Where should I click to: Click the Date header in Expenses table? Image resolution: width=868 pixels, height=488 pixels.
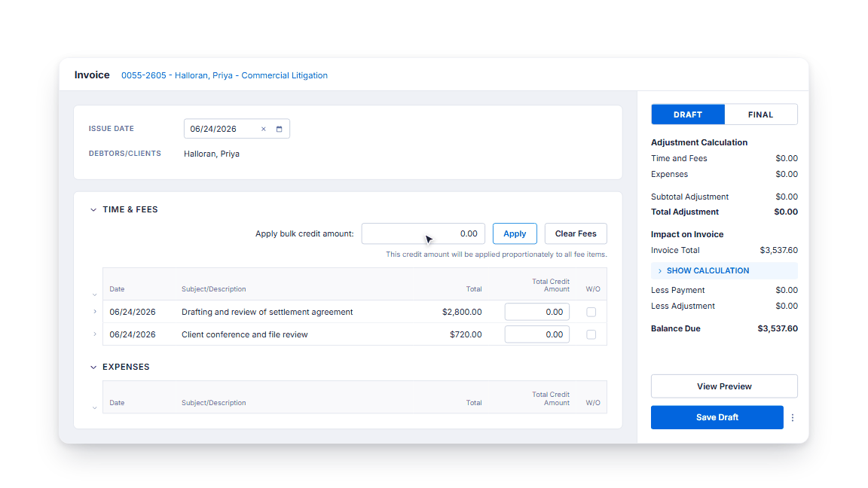[x=117, y=403]
